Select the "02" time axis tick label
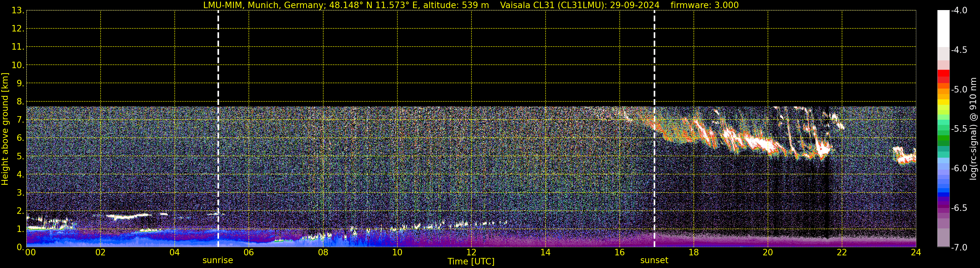 100,252
